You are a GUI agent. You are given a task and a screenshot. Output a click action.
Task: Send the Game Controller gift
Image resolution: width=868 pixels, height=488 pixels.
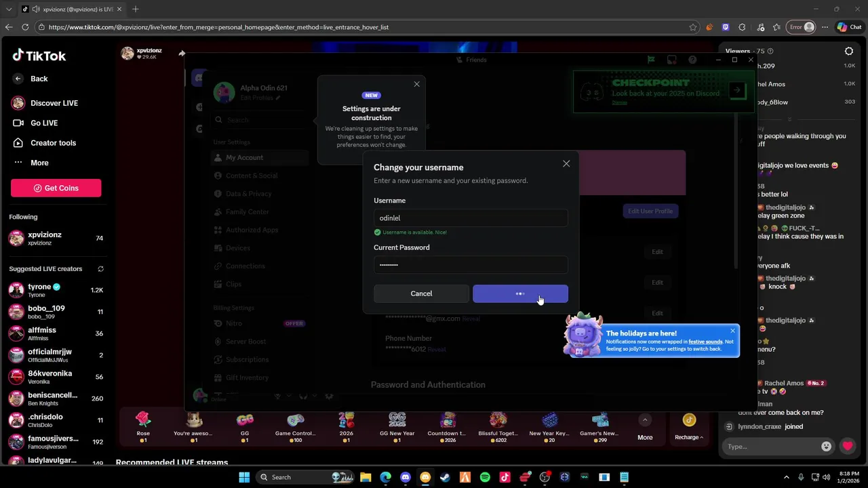click(295, 427)
